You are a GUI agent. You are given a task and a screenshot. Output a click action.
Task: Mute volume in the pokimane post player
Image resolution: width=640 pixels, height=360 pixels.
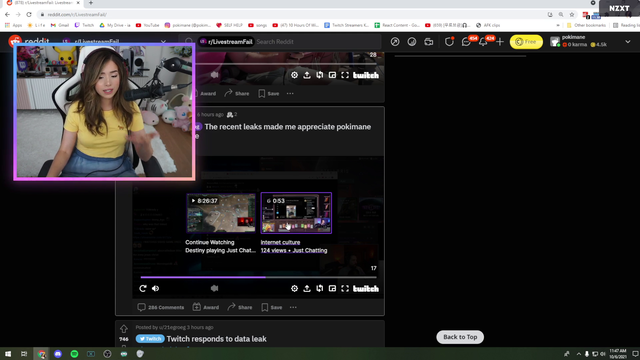156,289
